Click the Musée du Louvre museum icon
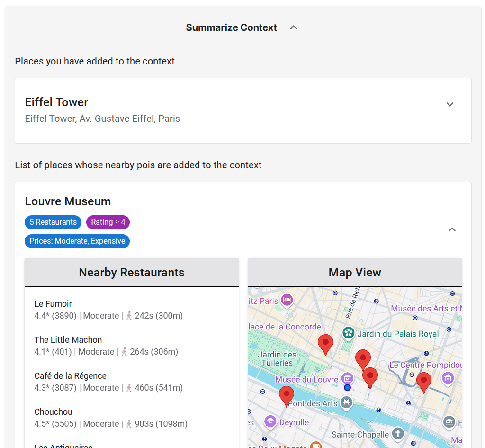This screenshot has height=448, width=485. coord(347,378)
